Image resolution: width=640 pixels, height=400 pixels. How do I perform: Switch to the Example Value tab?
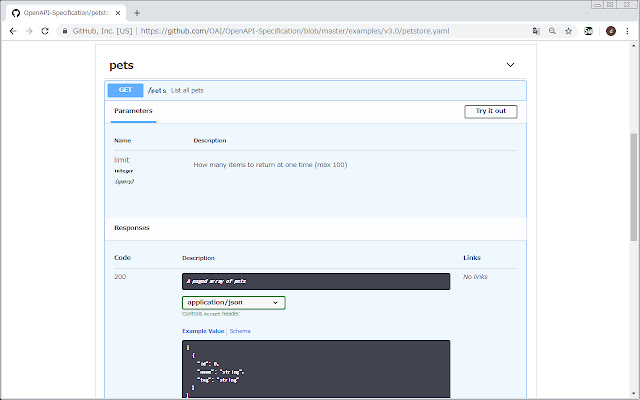coord(203,330)
